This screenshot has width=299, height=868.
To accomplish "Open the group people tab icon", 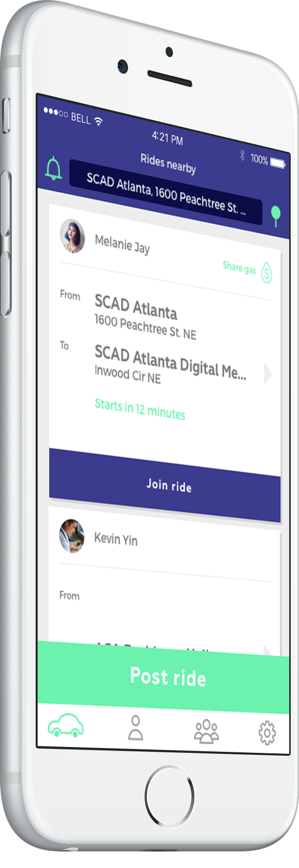I will coord(207,731).
